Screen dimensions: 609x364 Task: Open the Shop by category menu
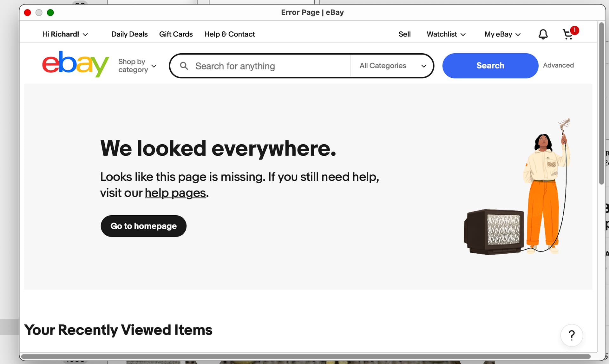pos(137,66)
